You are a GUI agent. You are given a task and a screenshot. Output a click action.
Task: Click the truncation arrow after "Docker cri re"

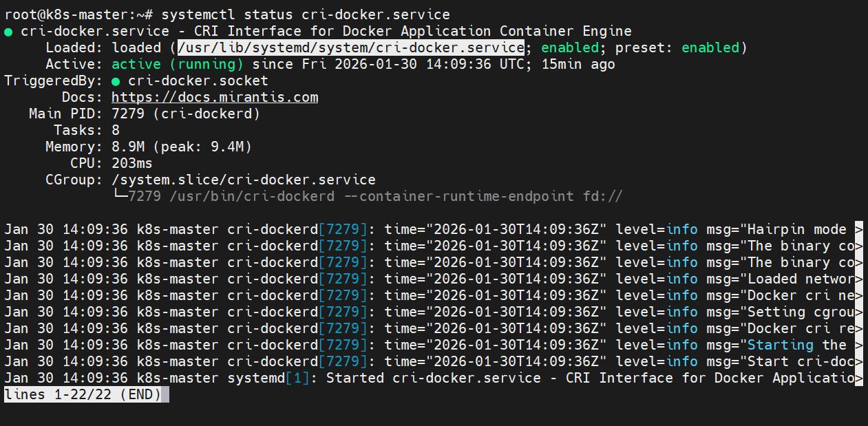(858, 329)
